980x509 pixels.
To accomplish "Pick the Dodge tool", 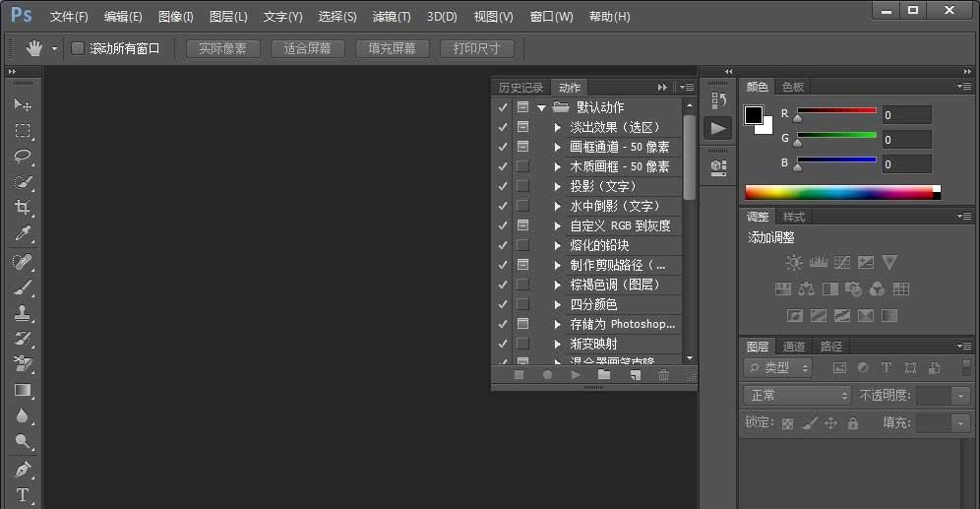I will [23, 441].
